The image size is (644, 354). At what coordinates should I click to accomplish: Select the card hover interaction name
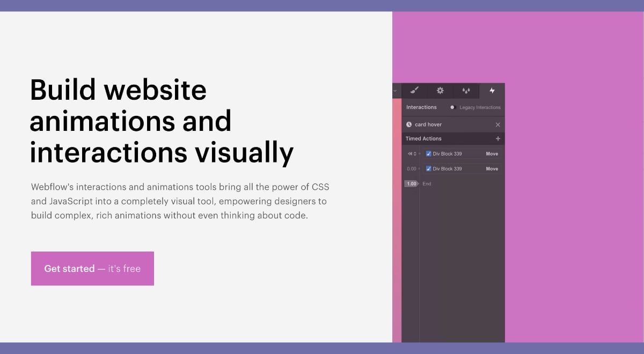(428, 124)
